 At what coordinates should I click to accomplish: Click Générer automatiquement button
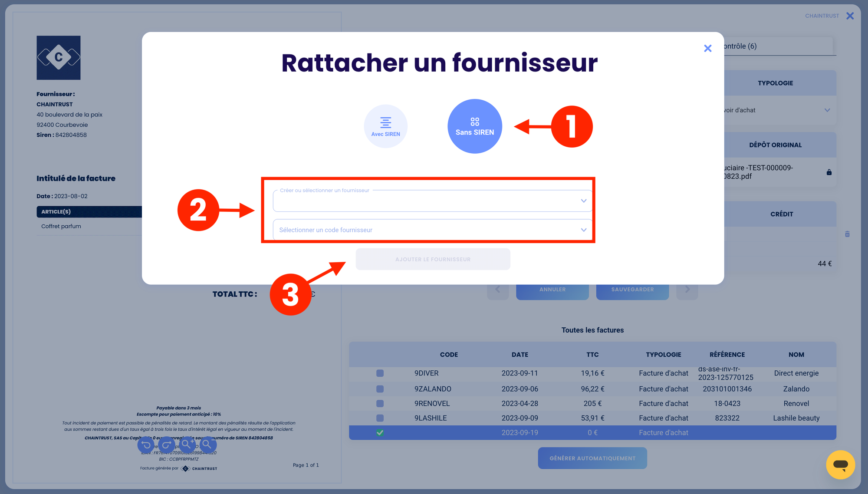(x=592, y=458)
